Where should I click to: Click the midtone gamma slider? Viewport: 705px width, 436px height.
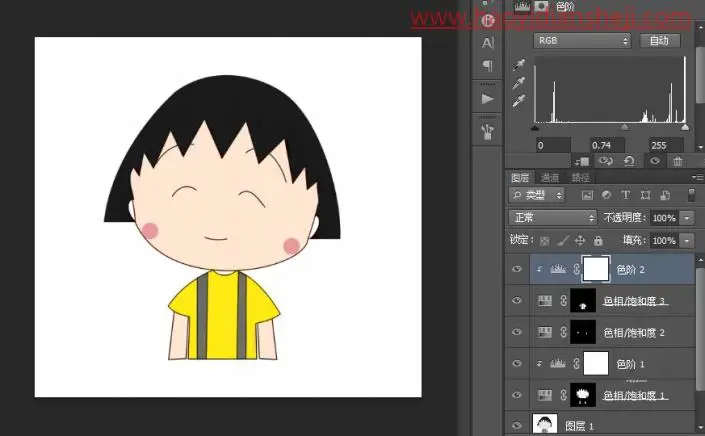click(625, 128)
